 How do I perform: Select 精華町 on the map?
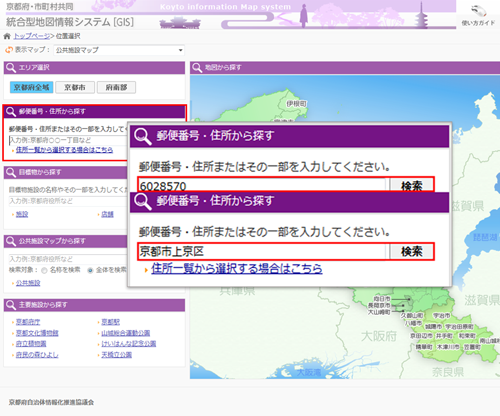tap(424, 347)
